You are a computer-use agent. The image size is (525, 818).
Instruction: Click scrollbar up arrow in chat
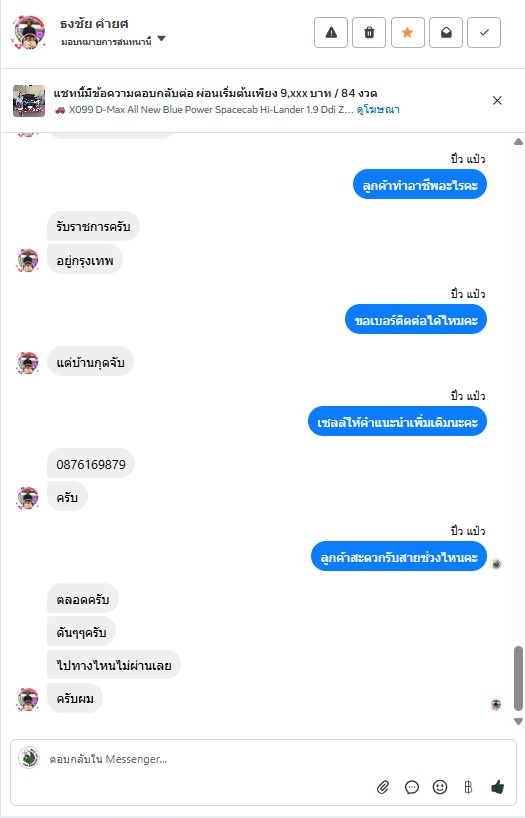click(x=518, y=141)
